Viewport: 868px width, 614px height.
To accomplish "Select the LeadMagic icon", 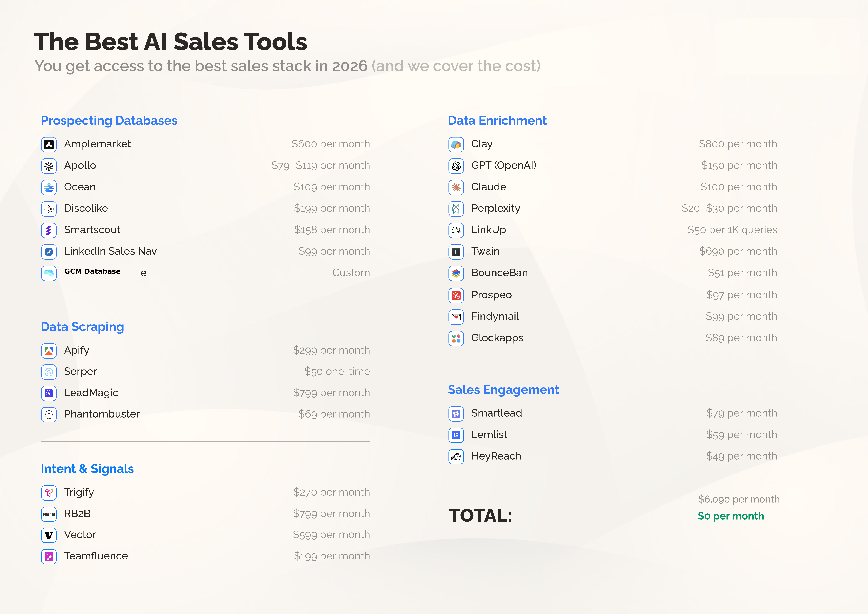I will pyautogui.click(x=49, y=393).
